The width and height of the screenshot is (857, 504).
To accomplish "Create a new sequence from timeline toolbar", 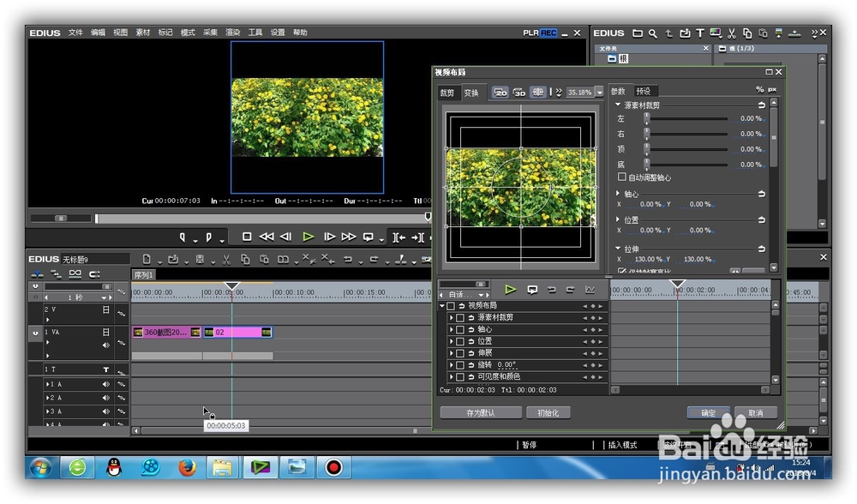I will (147, 259).
